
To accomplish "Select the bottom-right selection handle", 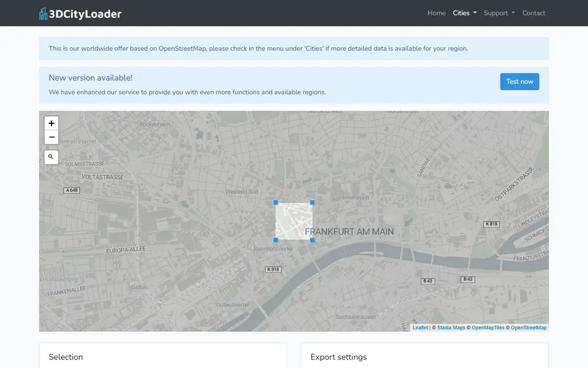I will click(x=312, y=240).
